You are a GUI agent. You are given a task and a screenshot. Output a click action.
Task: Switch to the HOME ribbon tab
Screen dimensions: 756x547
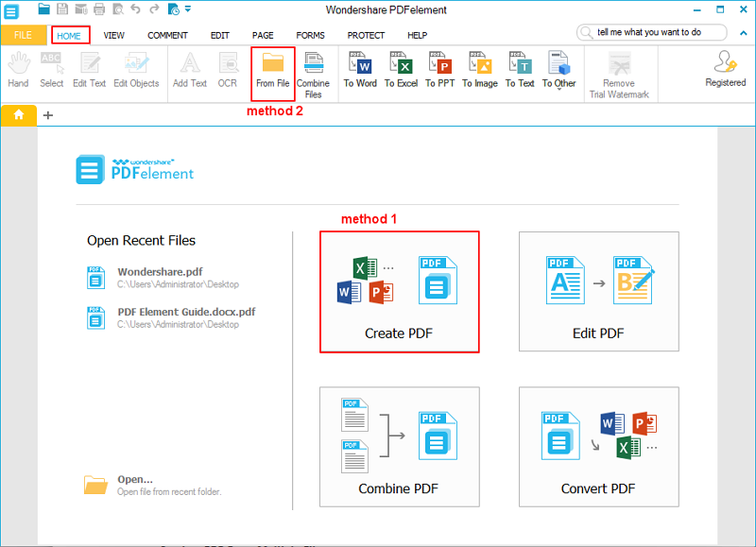[x=69, y=36]
